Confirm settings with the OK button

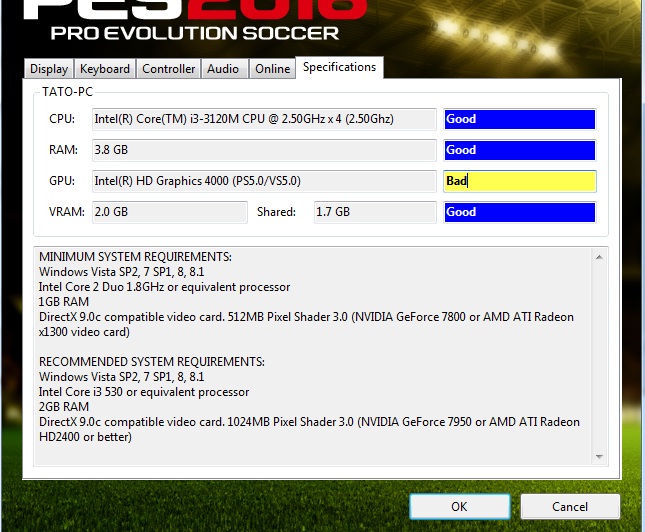pyautogui.click(x=459, y=506)
